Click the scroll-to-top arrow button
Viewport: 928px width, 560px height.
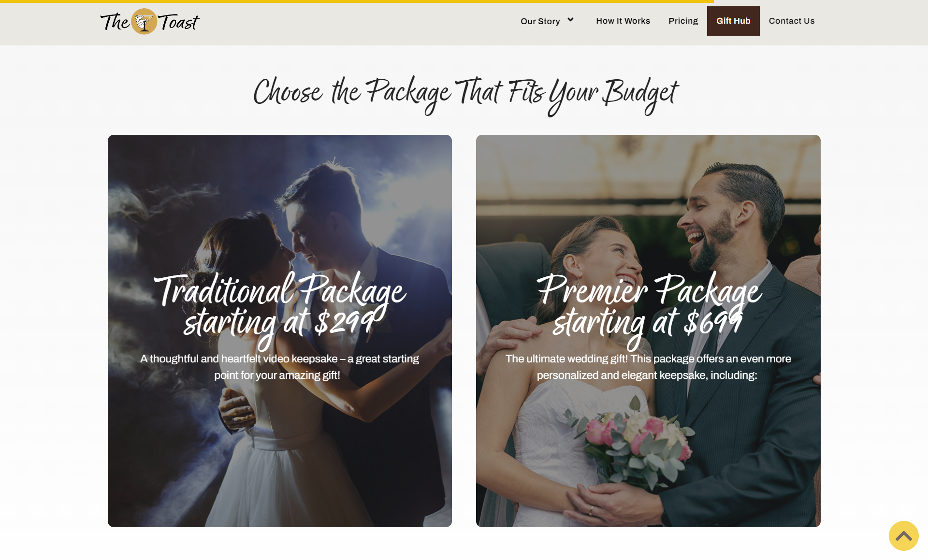(903, 535)
